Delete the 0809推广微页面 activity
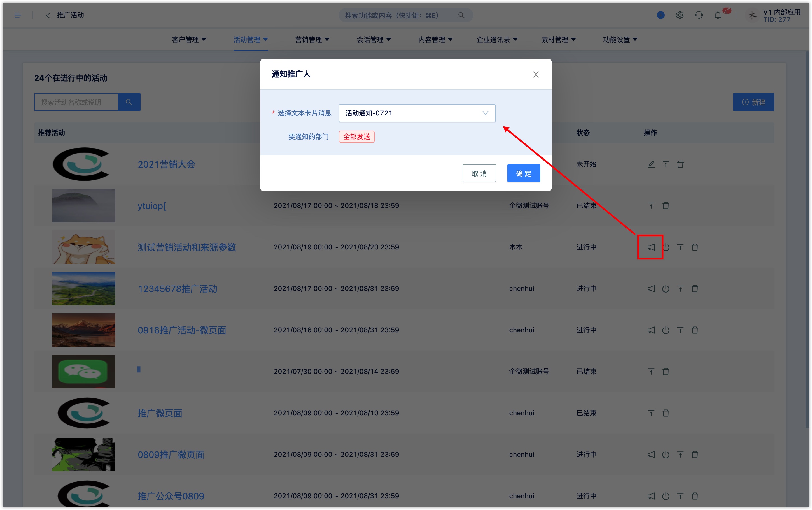Viewport: 812px width, 510px height. pos(695,455)
